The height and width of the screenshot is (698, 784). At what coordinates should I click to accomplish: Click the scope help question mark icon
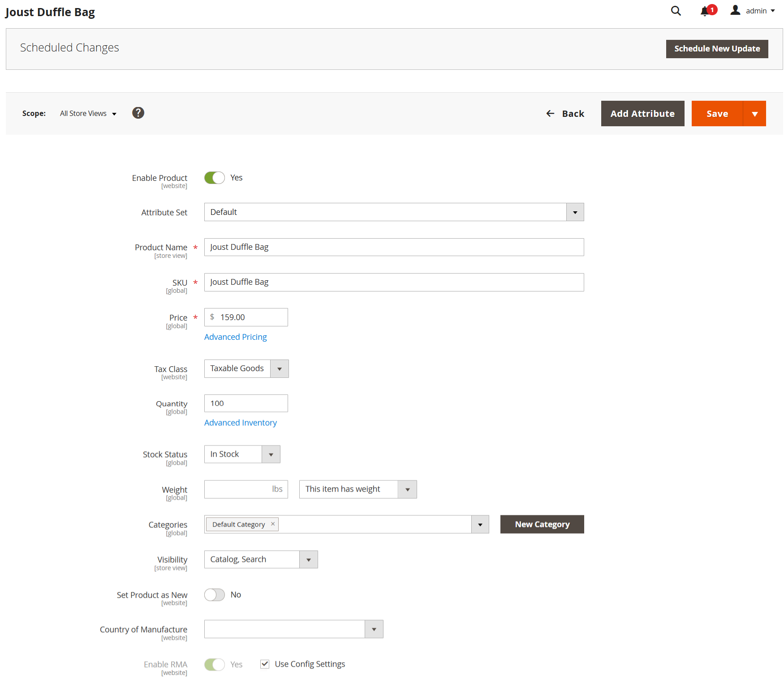(x=138, y=113)
